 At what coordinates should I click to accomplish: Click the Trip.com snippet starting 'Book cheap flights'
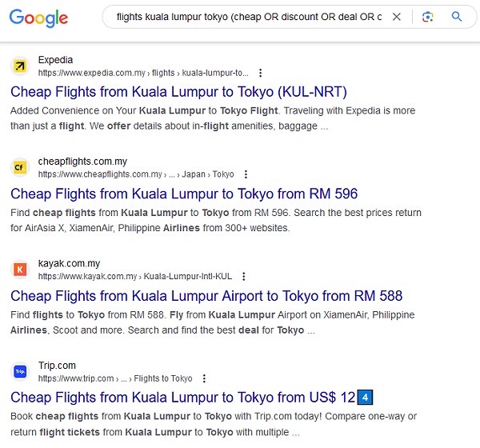pos(214,424)
